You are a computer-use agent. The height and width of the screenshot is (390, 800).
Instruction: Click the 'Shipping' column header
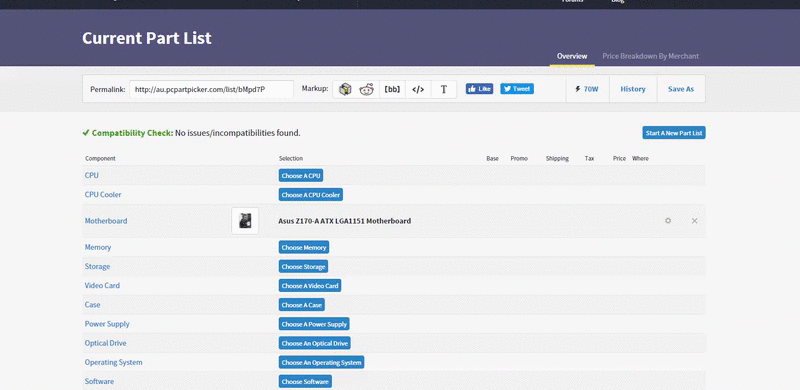pyautogui.click(x=557, y=158)
